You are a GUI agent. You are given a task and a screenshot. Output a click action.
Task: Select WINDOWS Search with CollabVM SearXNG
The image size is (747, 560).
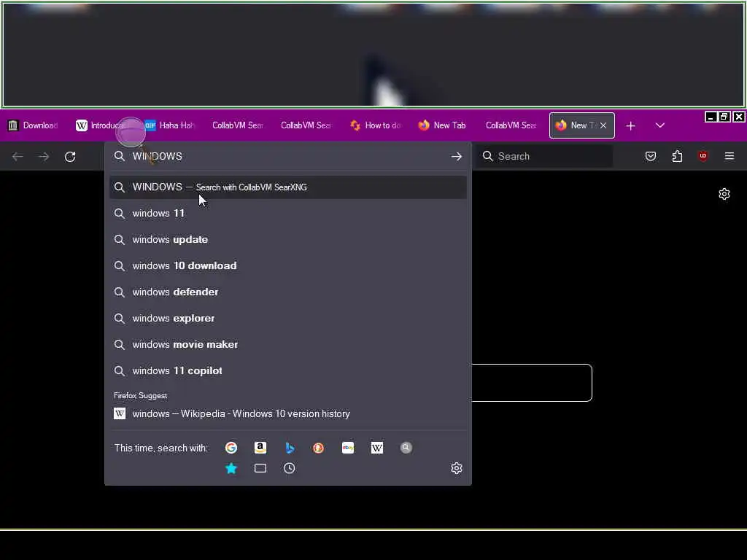[x=287, y=187]
